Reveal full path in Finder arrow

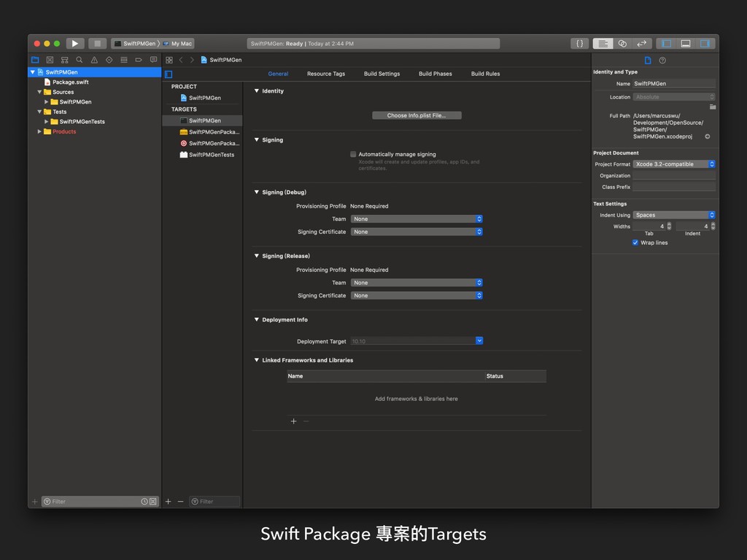click(708, 136)
